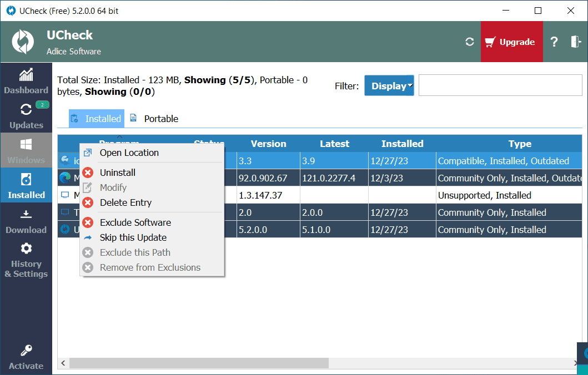Sort by the Latest column header
Viewport: 588px width, 375px height.
[334, 144]
